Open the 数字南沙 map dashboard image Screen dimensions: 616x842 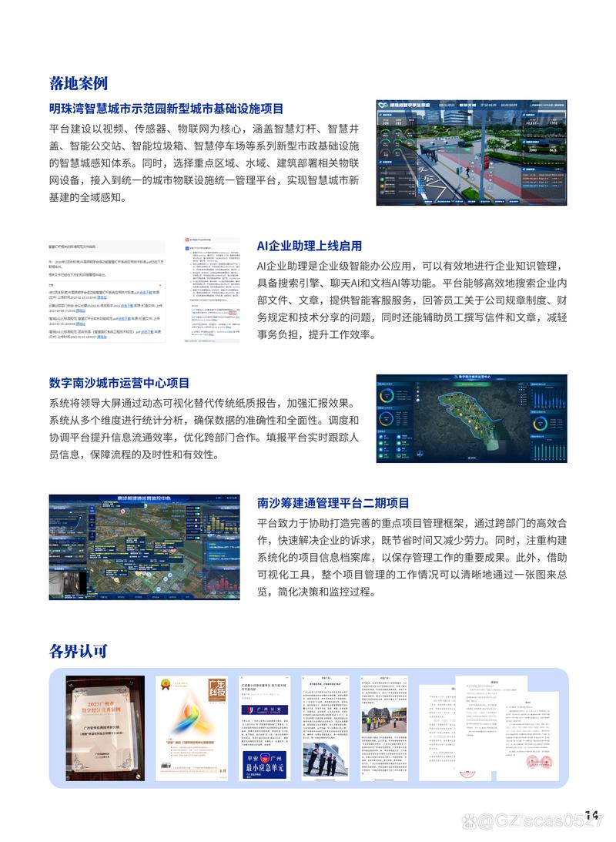click(x=471, y=419)
